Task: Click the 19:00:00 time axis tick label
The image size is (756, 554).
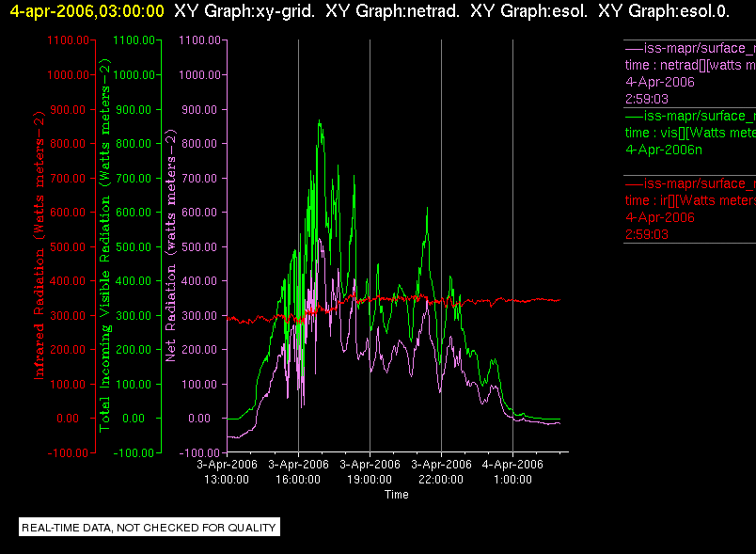Action: [370, 480]
